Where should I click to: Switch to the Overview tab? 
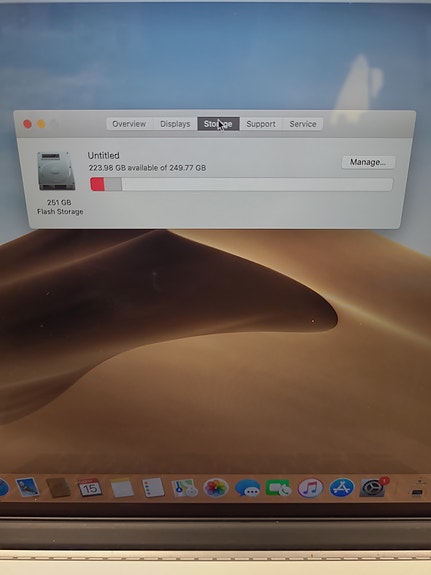coord(129,124)
